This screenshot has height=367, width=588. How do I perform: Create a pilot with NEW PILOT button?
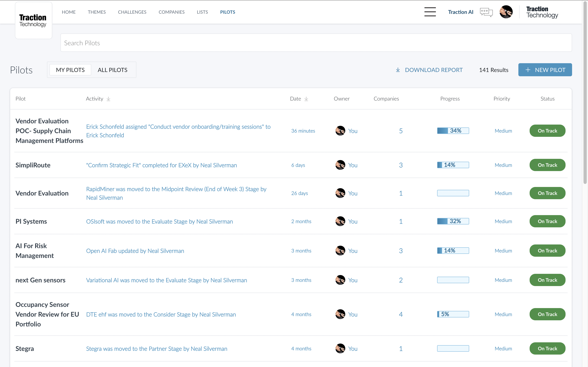point(545,70)
